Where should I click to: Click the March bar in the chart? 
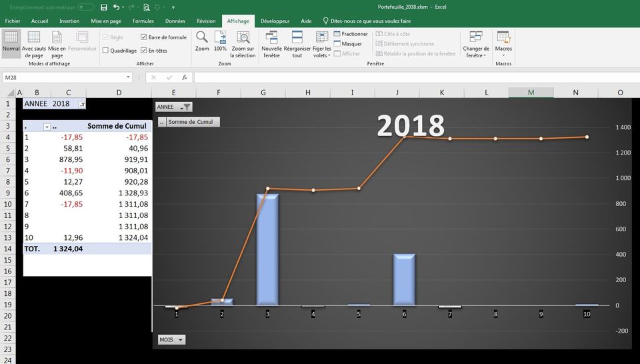(x=267, y=249)
